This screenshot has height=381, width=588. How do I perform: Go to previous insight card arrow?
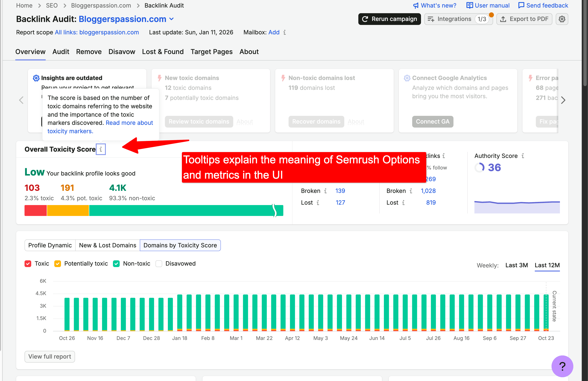21,100
